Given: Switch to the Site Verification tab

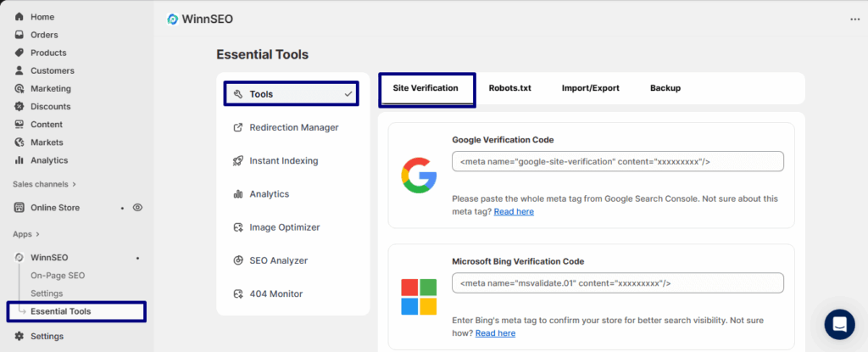Looking at the screenshot, I should [x=426, y=88].
